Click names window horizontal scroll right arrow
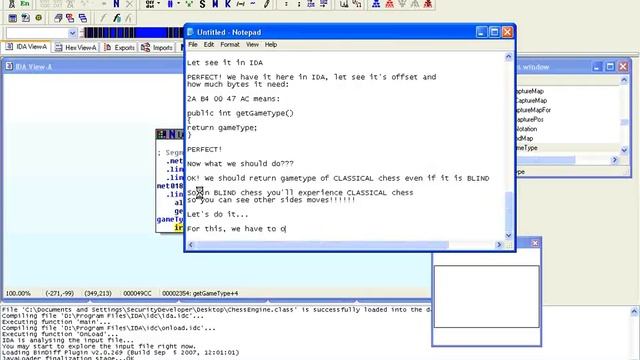This screenshot has height=360, width=640. click(x=615, y=160)
